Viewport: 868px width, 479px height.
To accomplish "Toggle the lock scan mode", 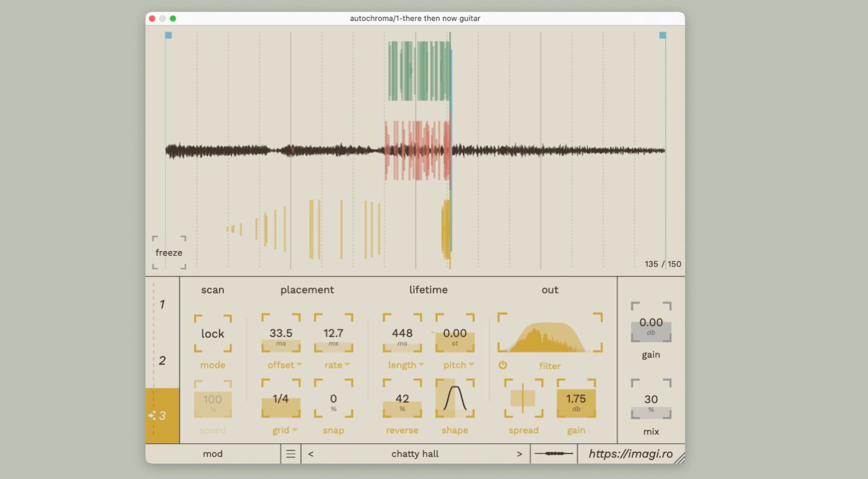I will 212,333.
